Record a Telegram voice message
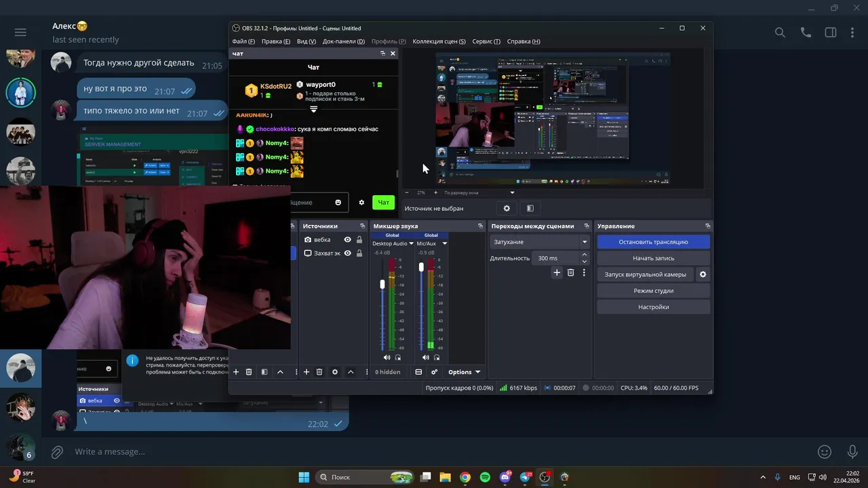 pyautogui.click(x=852, y=451)
